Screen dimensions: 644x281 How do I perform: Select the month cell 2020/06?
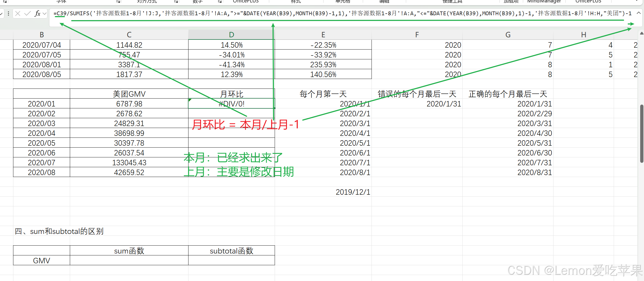click(41, 152)
